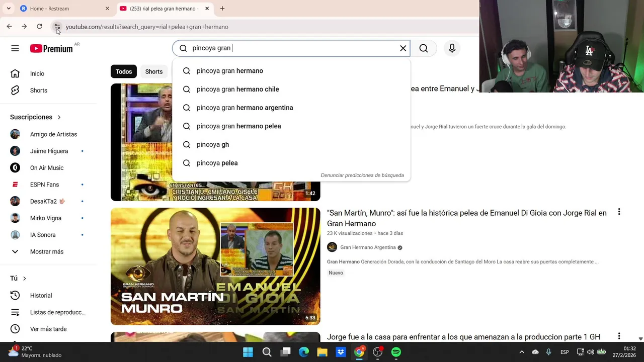This screenshot has width=644, height=362.
Task: Open the 'San Martín, Munro' video title
Action: [467, 218]
